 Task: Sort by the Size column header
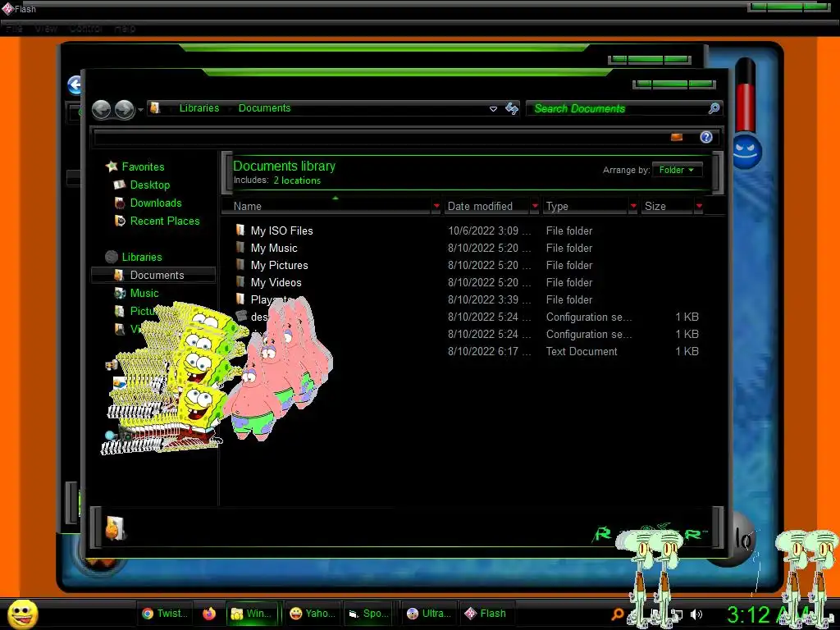667,206
